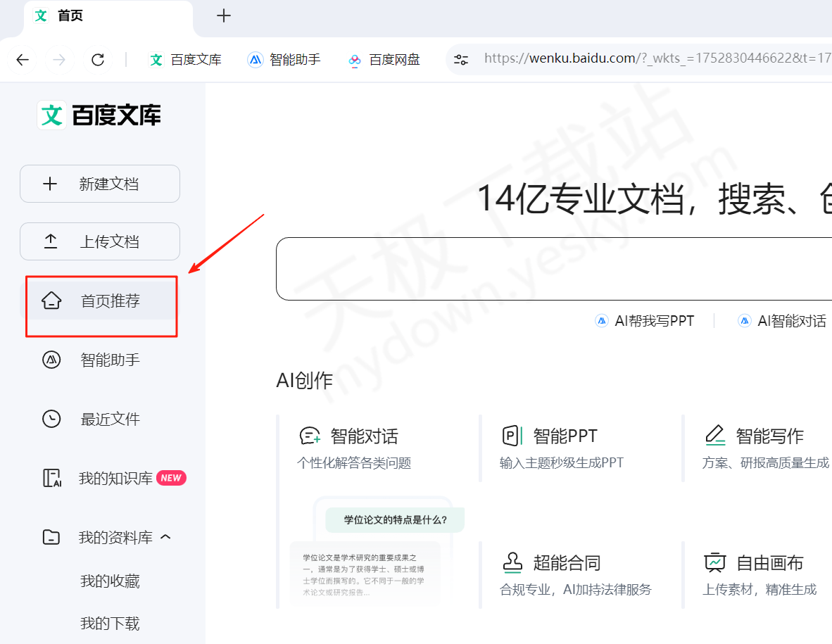Click the P slide icon of 智能PPT
832x644 pixels.
click(512, 436)
